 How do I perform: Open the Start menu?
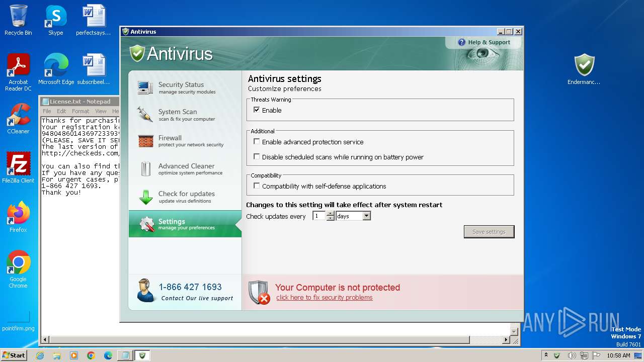[14, 355]
